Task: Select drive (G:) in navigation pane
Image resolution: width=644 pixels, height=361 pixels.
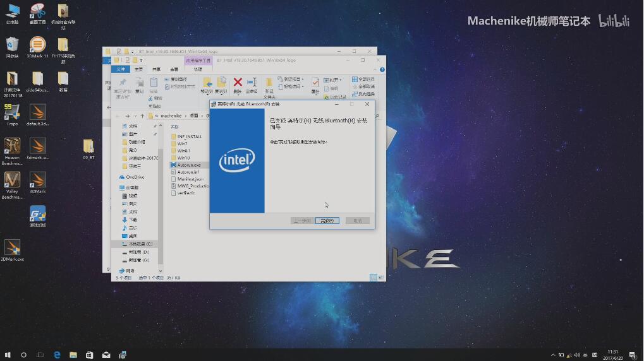Action: [135, 260]
